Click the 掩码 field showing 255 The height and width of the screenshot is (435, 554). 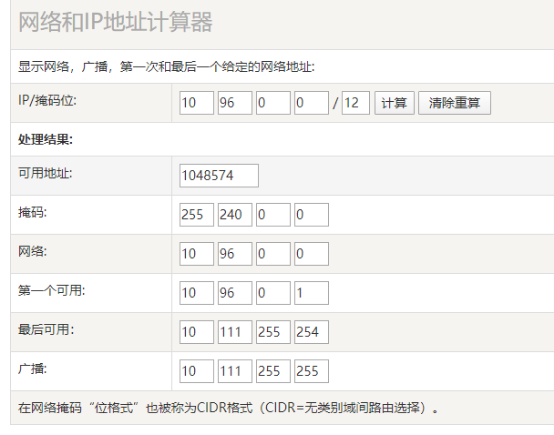pos(196,214)
